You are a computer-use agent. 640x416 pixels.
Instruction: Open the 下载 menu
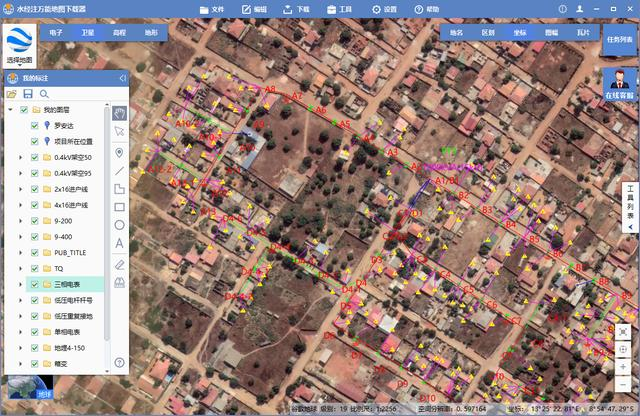point(296,9)
